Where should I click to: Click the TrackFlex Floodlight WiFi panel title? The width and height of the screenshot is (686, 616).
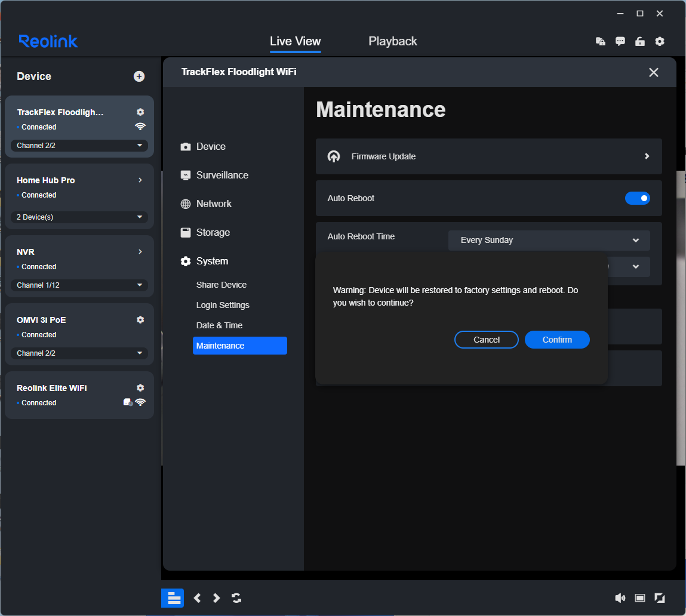[239, 72]
